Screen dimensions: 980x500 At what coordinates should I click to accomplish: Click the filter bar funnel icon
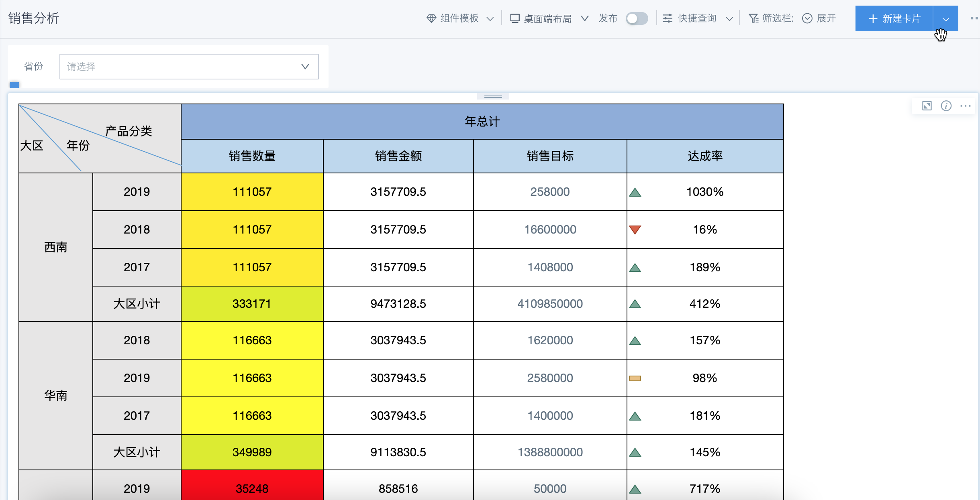click(753, 18)
